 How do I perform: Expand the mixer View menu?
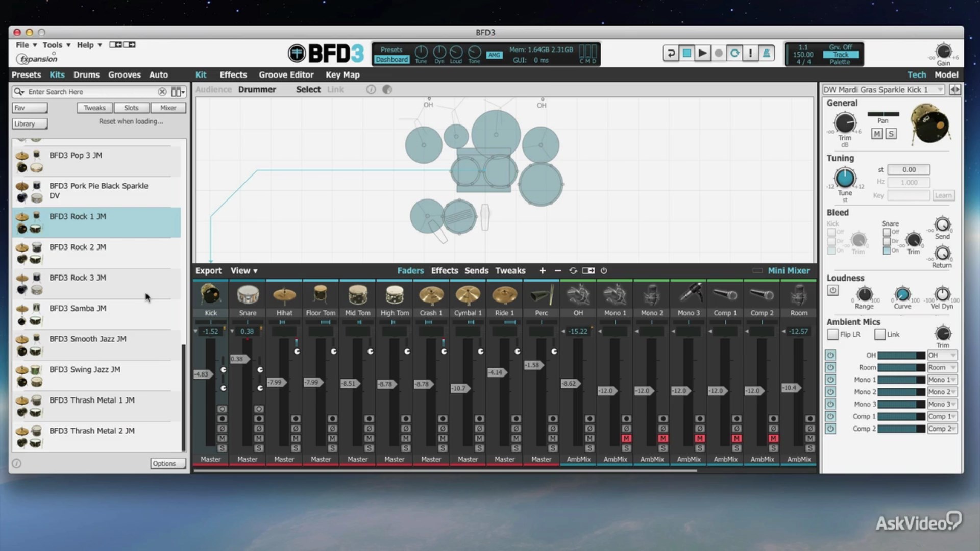pyautogui.click(x=243, y=271)
